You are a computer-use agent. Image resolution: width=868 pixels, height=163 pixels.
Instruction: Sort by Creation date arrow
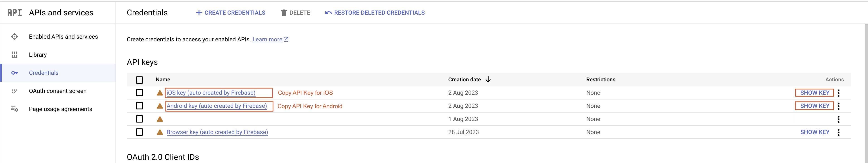tap(488, 80)
